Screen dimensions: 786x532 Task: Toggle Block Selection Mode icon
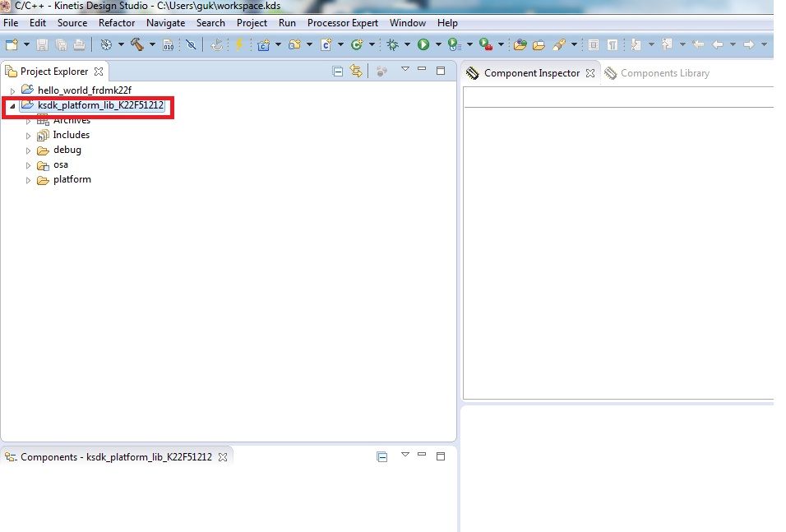pos(594,44)
